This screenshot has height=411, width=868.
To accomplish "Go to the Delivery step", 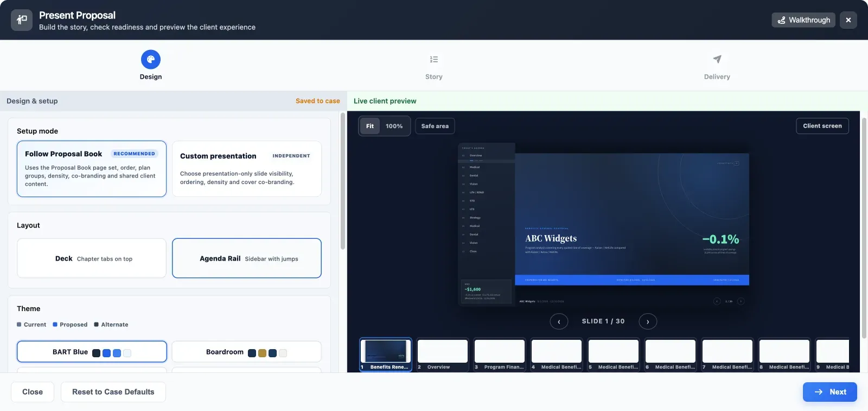I will (x=717, y=67).
